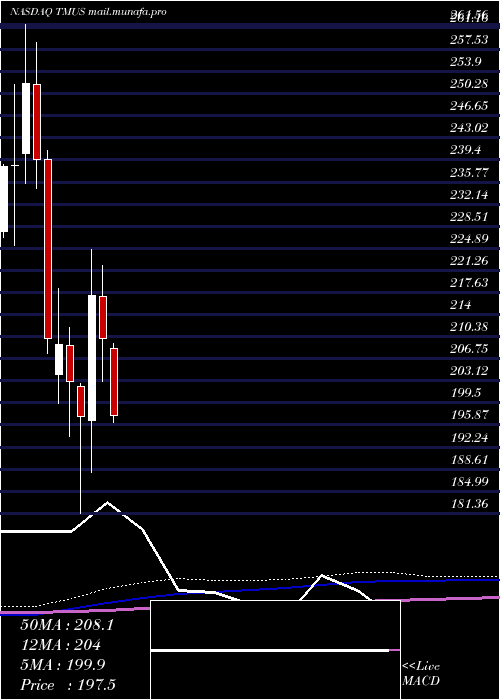Click the Price : 197.5 readout
The width and height of the screenshot is (500, 700).
pos(68,685)
